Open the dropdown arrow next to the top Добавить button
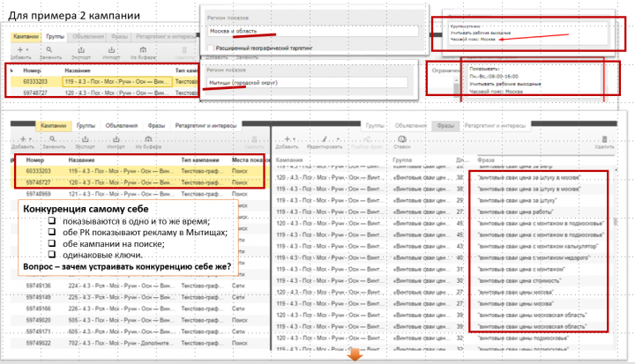635x364 pixels. [x=27, y=49]
